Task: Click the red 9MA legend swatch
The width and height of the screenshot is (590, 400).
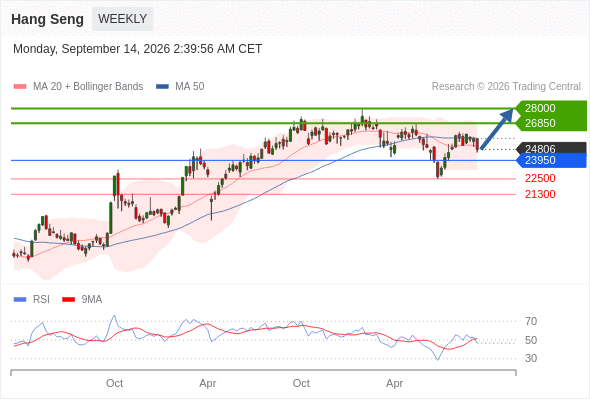Action: coord(68,300)
